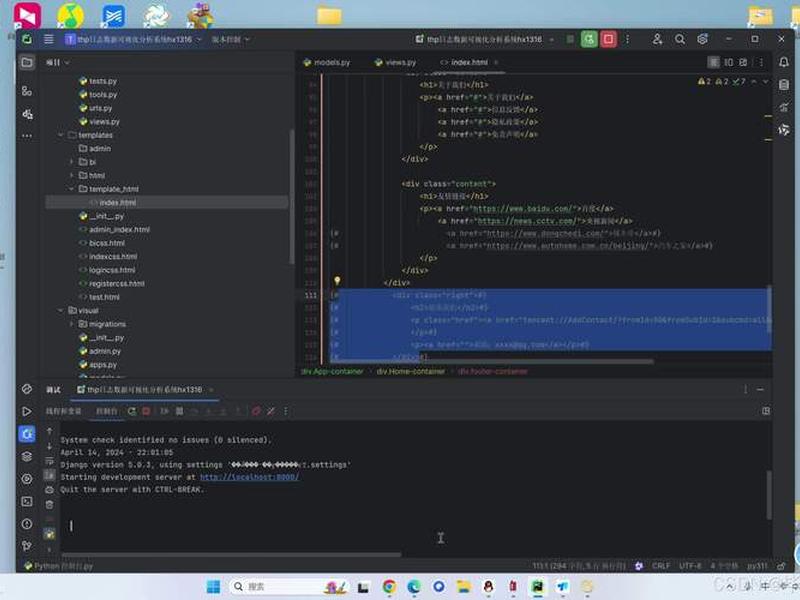Image resolution: width=800 pixels, height=600 pixels.
Task: Open the version control dropdown in title bar
Action: tap(231, 39)
